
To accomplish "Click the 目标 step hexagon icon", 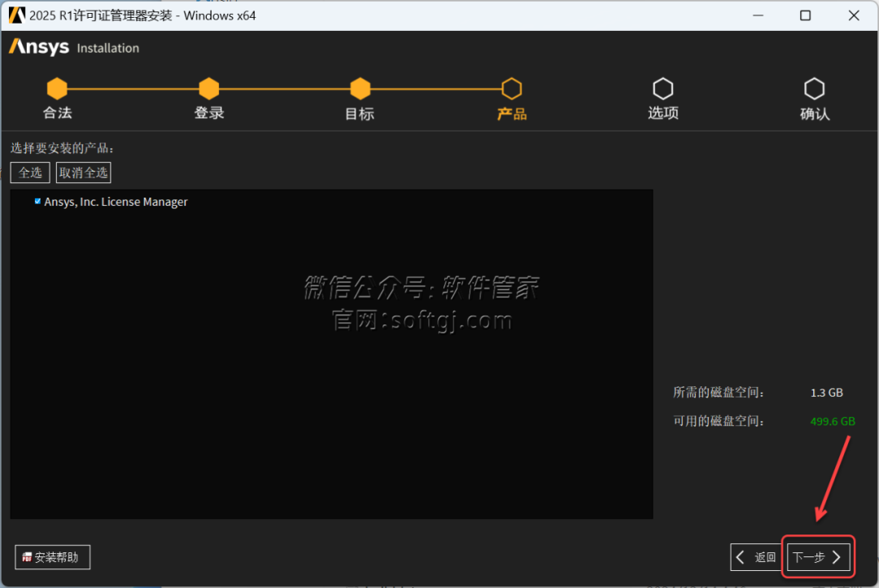I will coord(360,89).
